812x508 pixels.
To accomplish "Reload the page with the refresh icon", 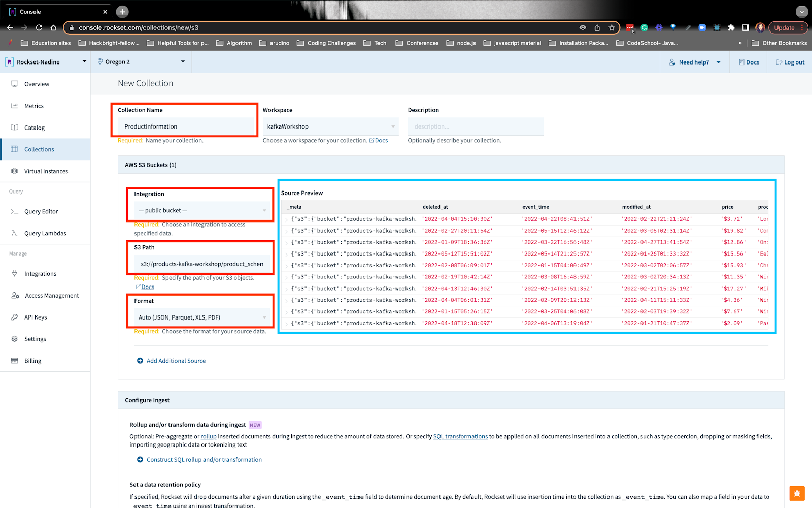I will pos(39,27).
